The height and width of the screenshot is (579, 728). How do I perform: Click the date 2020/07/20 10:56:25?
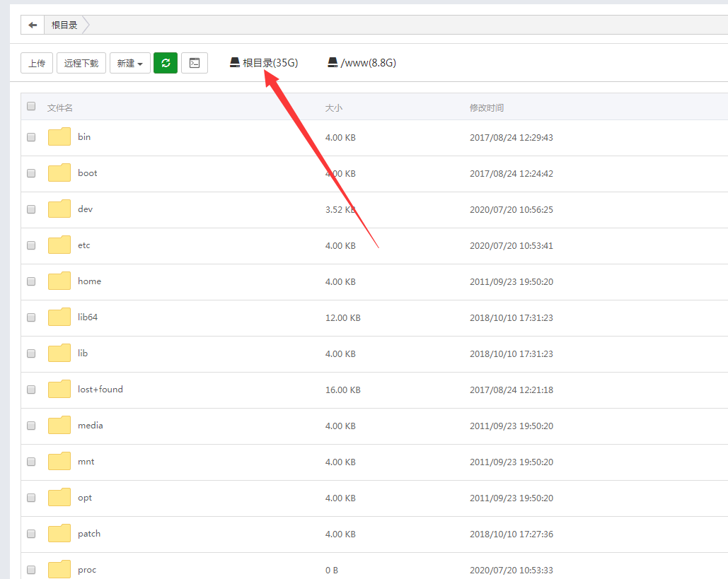pyautogui.click(x=512, y=210)
